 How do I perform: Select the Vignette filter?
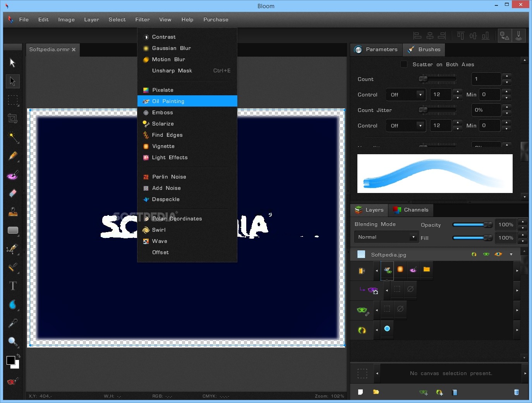[x=187, y=146]
